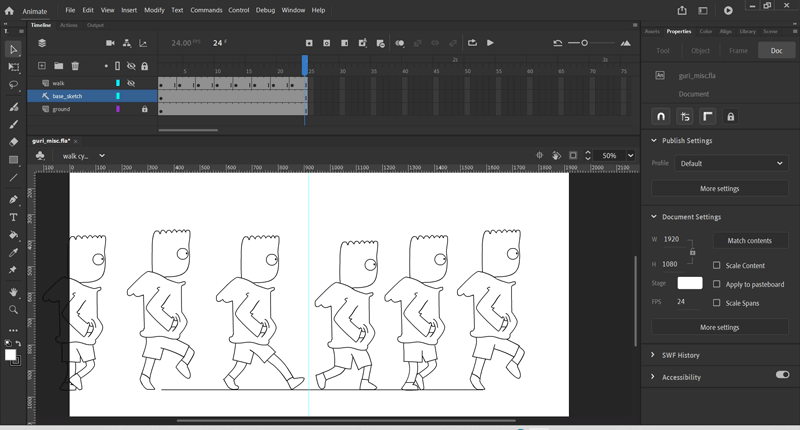Toggle layer depth panel graph icon
This screenshot has width=800, height=430.
(x=143, y=43)
